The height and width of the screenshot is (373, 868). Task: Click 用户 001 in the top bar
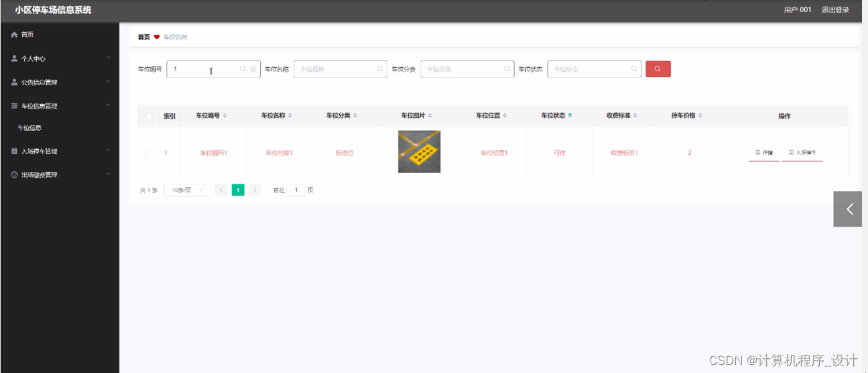[x=798, y=9]
